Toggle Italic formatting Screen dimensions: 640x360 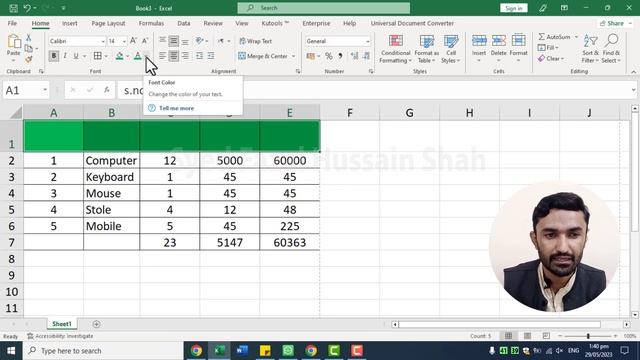click(x=64, y=56)
